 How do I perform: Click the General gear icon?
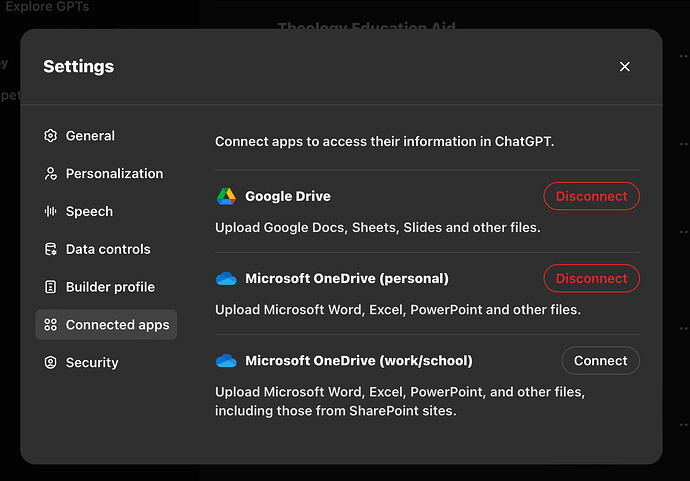pos(51,136)
